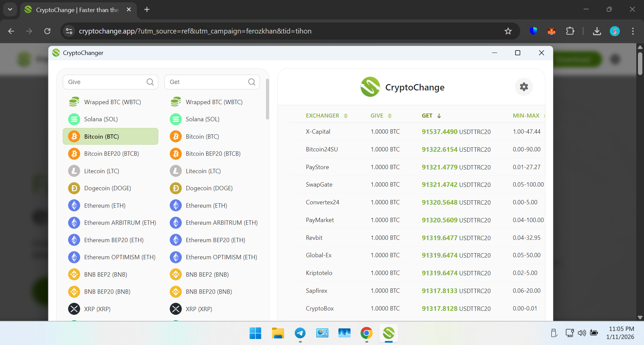Open the Bitcoin24SU exchanger row
This screenshot has width=644, height=345.
[x=417, y=149]
